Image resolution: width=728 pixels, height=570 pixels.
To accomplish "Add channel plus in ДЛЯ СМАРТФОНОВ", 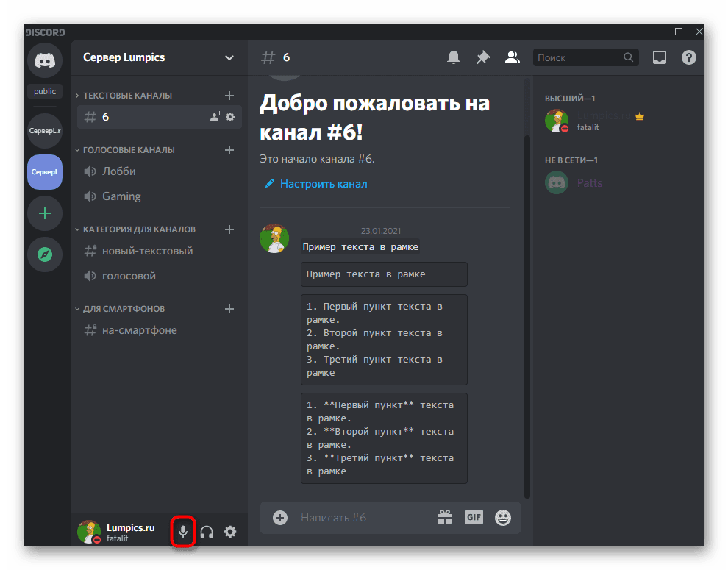I will tap(229, 309).
